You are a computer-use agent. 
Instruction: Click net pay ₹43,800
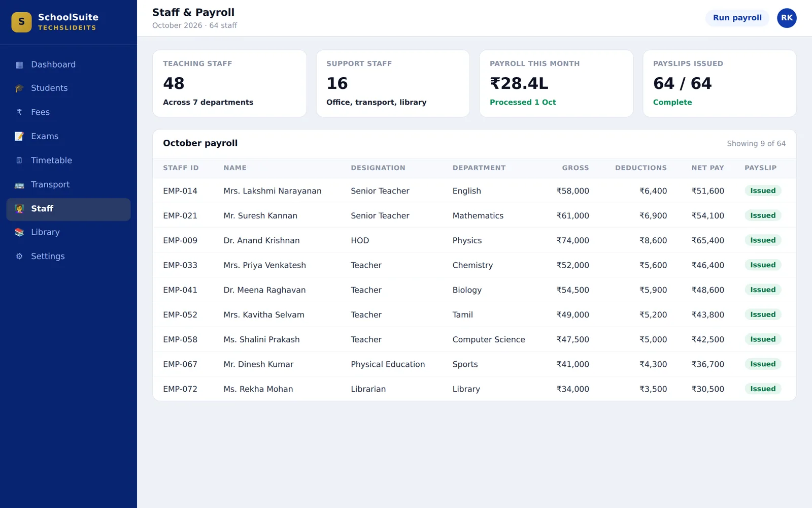(x=707, y=314)
